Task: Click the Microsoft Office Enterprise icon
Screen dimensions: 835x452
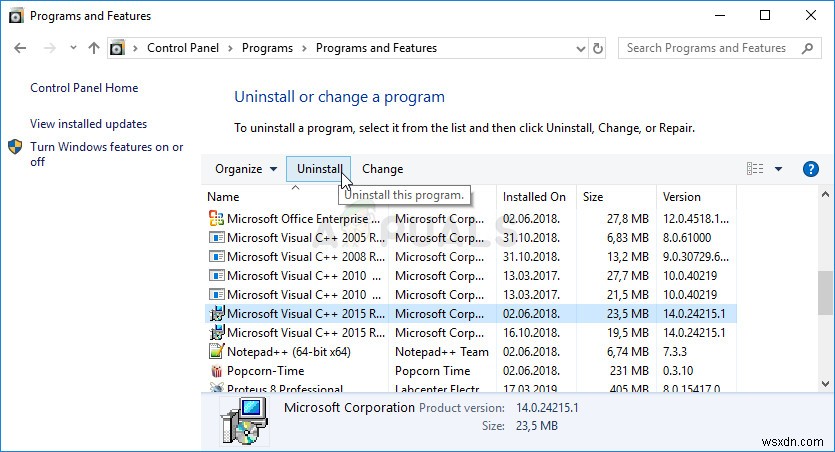Action: click(216, 219)
